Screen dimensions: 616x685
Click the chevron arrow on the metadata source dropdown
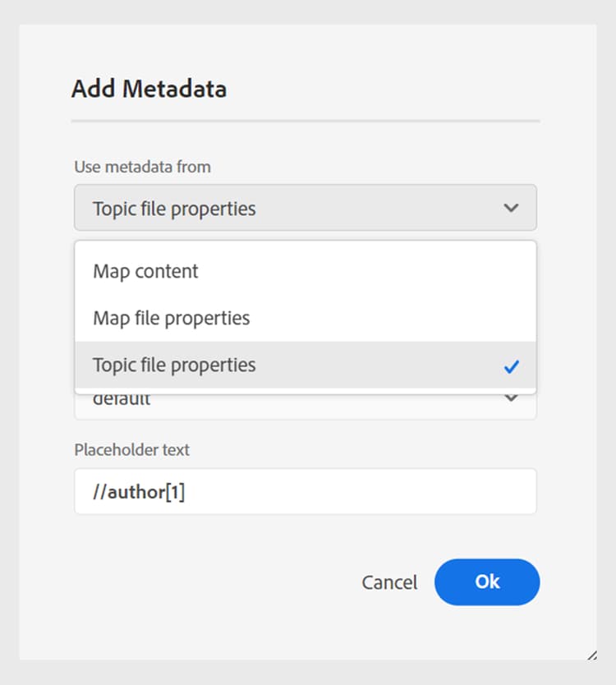[x=511, y=208]
